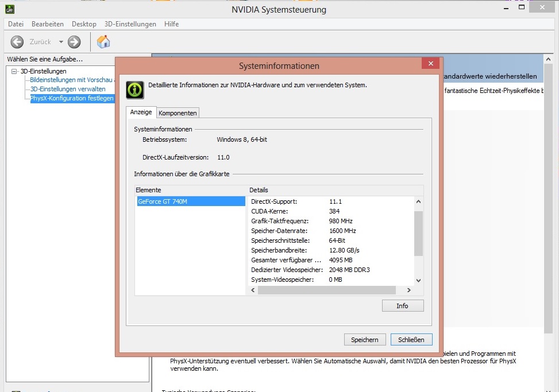Click the Info button
The height and width of the screenshot is (392, 559).
coord(402,306)
